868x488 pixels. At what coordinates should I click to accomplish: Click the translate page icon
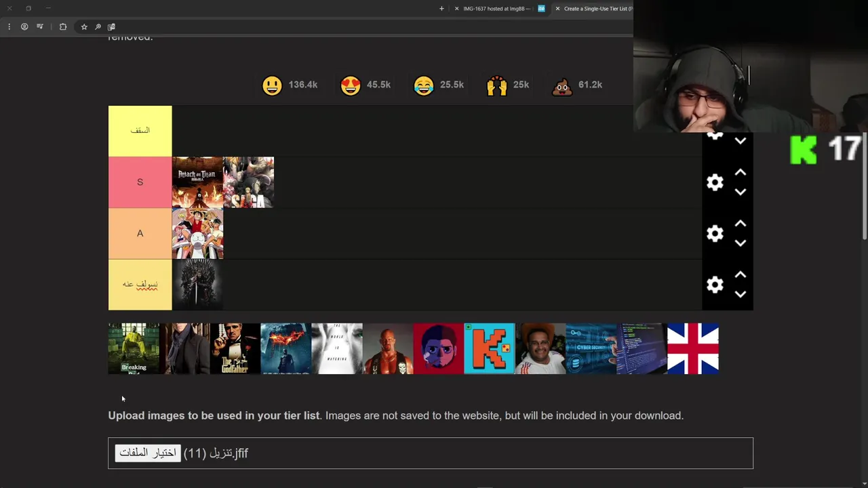(111, 26)
